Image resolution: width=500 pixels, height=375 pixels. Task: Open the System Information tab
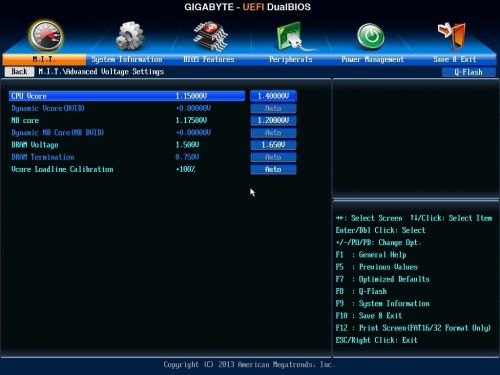(127, 59)
